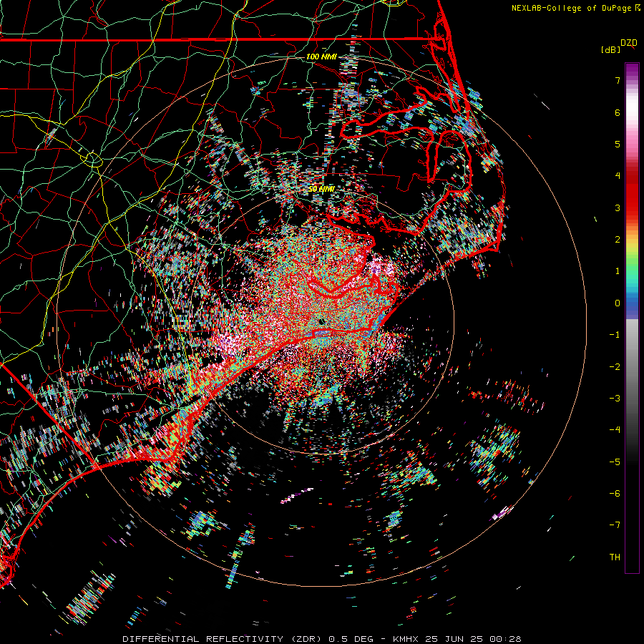Click the [dB] unit label
Viewport: 644px width, 644px height.
tap(610, 50)
